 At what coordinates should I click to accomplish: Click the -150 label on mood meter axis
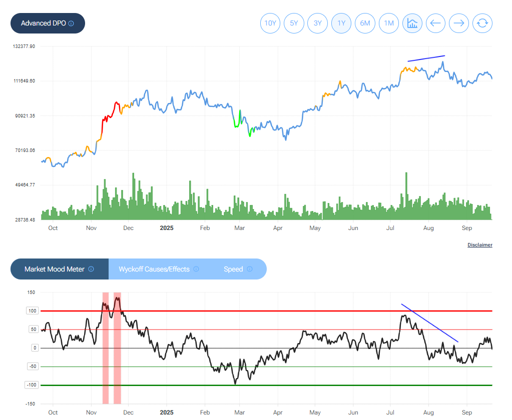coord(30,403)
